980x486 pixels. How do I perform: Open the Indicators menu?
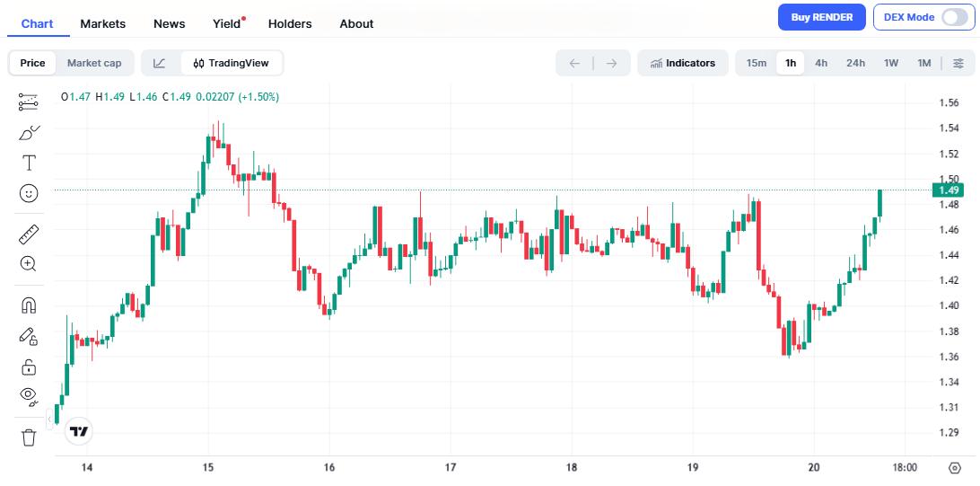pyautogui.click(x=683, y=63)
